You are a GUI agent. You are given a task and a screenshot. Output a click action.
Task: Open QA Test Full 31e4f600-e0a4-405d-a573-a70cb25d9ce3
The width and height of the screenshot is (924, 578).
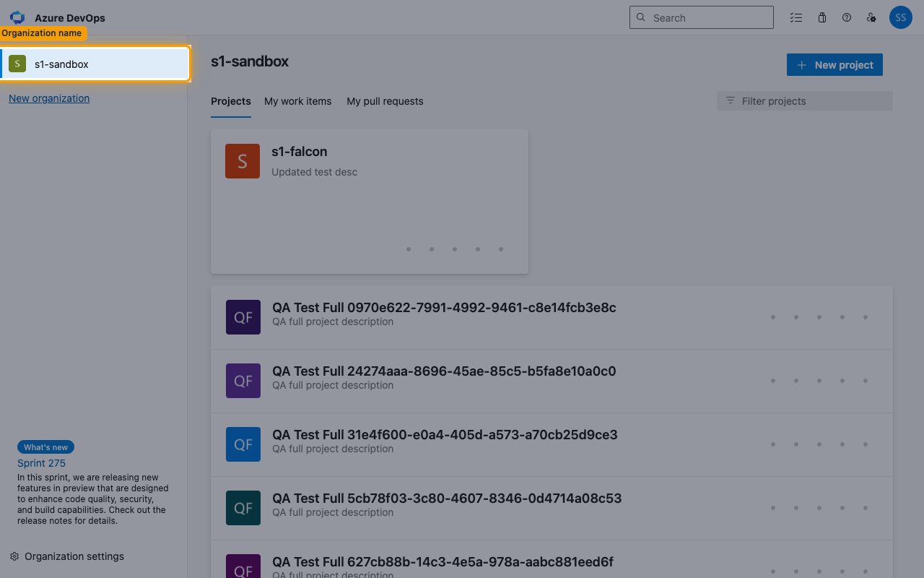point(445,435)
